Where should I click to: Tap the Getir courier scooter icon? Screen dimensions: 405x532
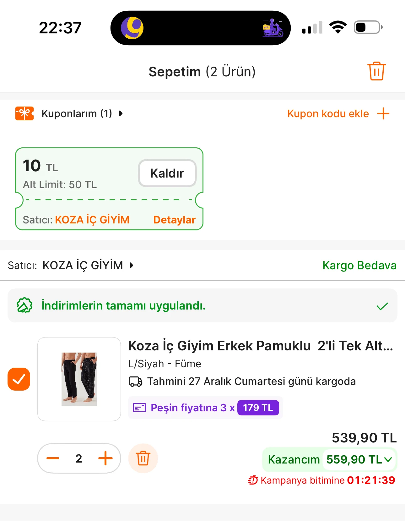[x=273, y=28]
